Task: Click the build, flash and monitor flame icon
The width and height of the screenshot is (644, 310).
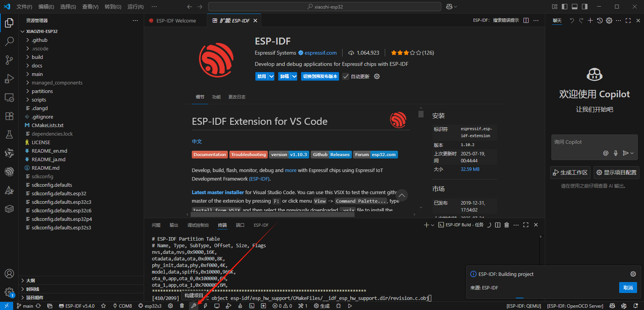Action: (x=240, y=306)
